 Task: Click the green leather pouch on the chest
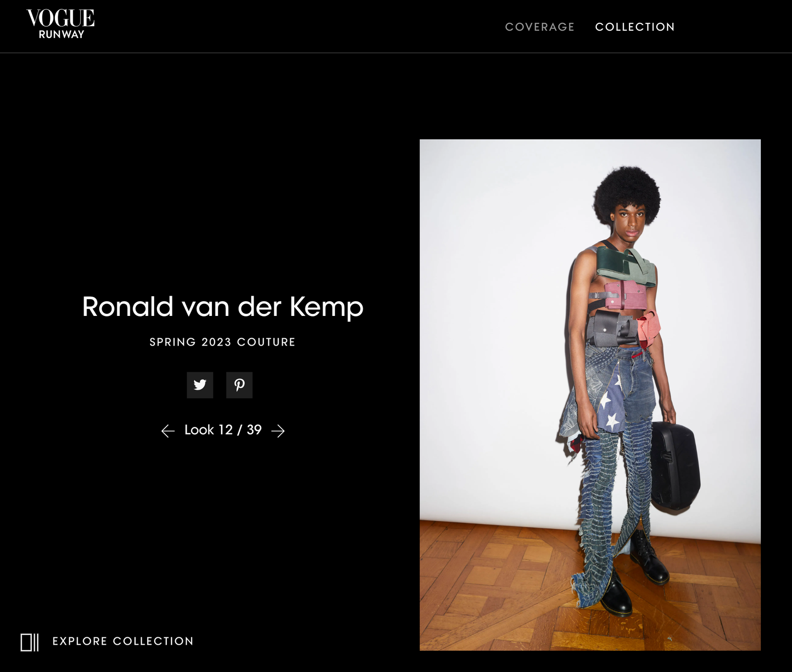[626, 266]
